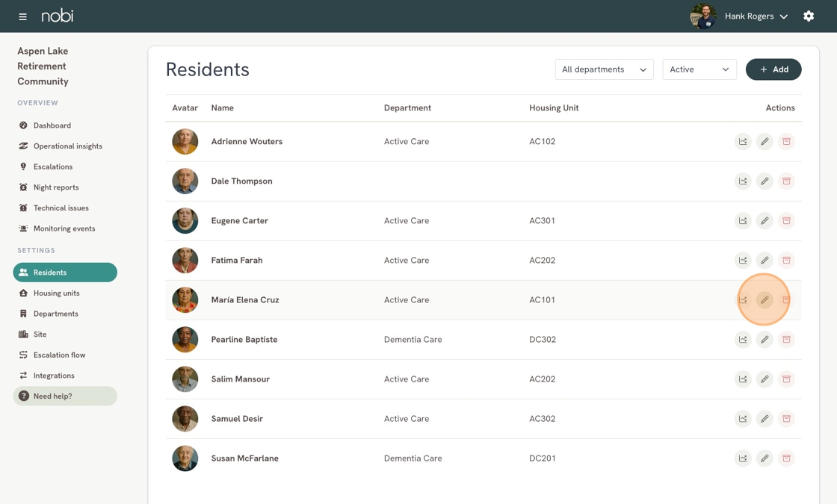Click the pencil icon for Pearline Baptiste

(765, 339)
